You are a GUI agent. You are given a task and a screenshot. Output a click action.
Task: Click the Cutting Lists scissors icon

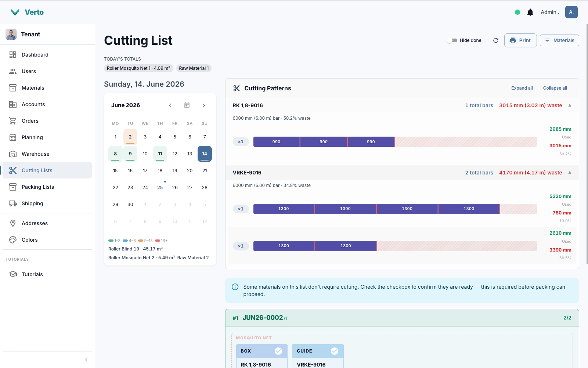[x=13, y=170]
